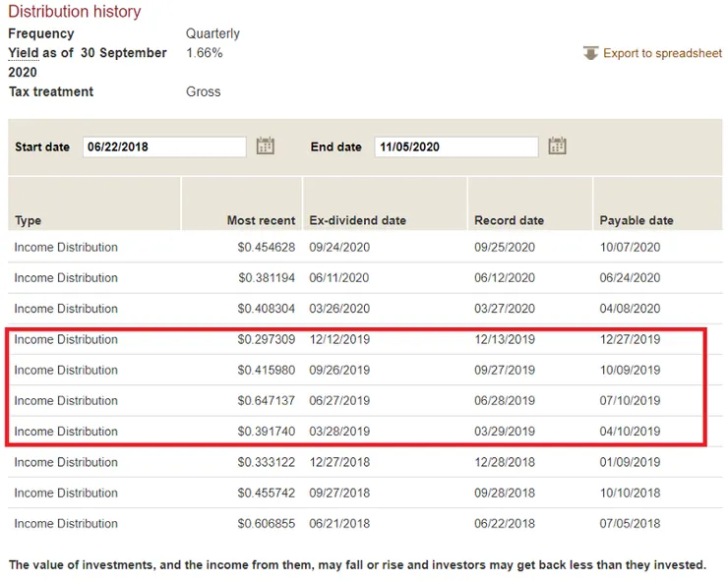Click payable date 12/27/2019
Image resolution: width=728 pixels, height=581 pixels.
click(x=630, y=339)
